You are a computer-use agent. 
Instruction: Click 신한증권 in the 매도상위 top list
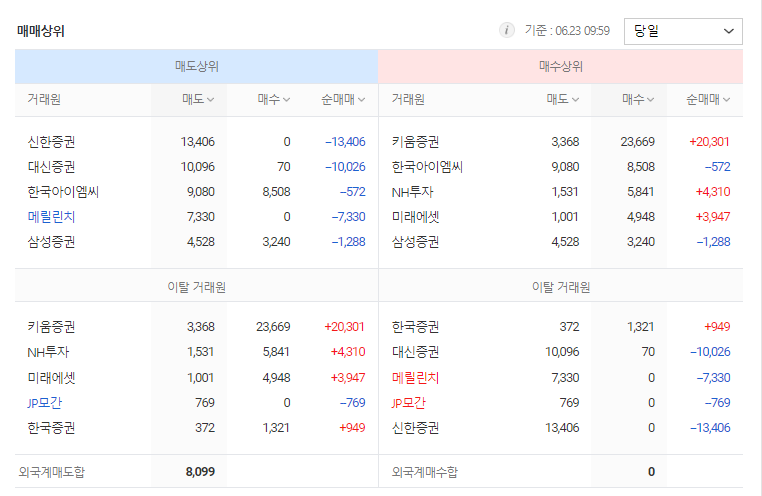(x=51, y=142)
